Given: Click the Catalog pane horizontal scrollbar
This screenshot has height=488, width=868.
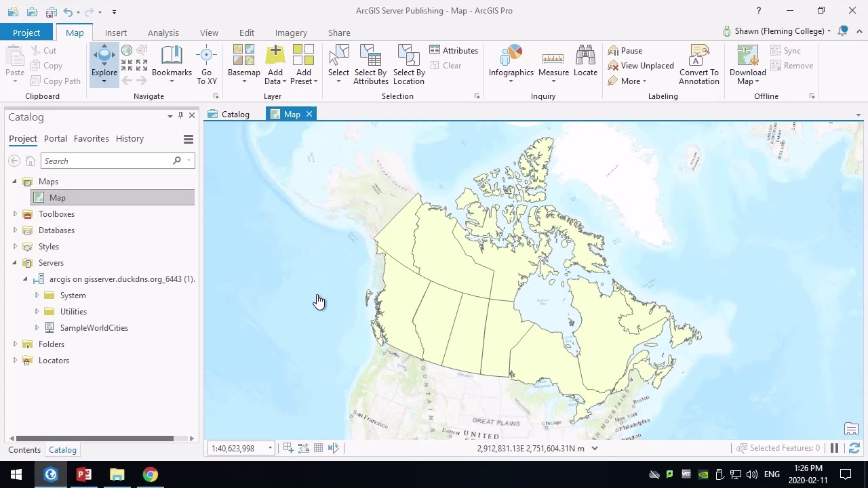Looking at the screenshot, I should coord(95,439).
